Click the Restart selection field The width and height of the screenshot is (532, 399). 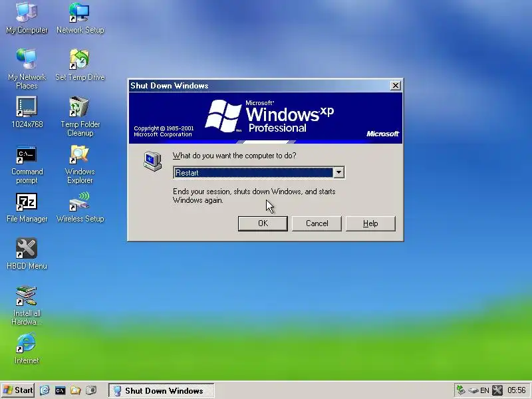(x=253, y=173)
